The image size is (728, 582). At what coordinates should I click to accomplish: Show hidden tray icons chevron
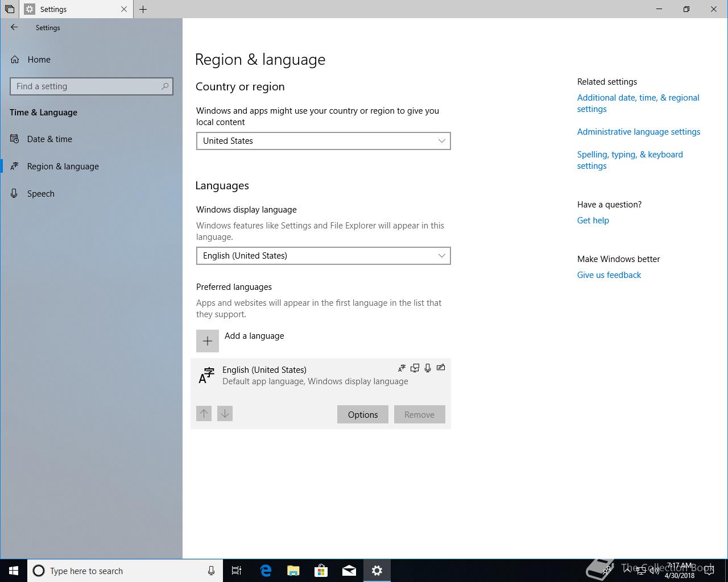627,571
